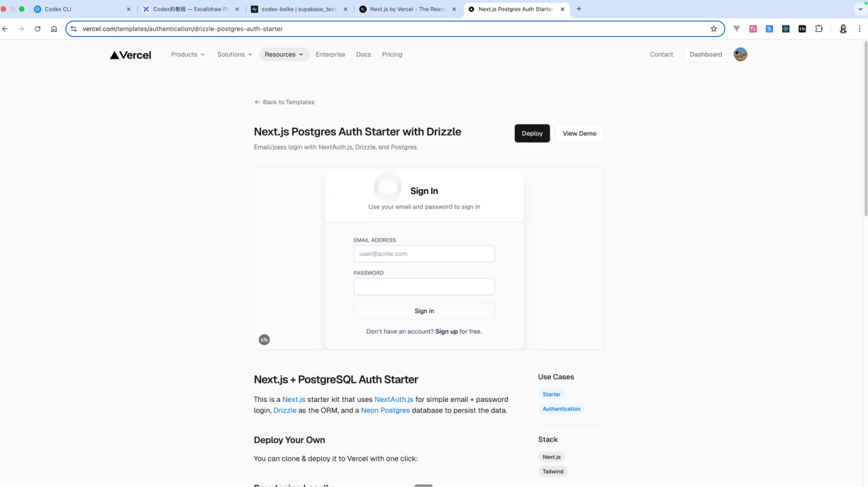The width and height of the screenshot is (868, 487).
Task: Switch to the Codex CLI tab
Action: pos(78,9)
